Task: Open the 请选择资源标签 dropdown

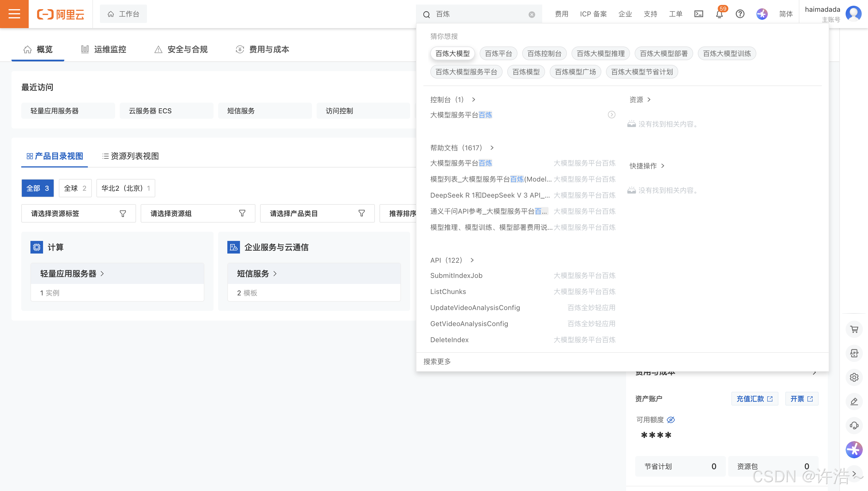Action: (78, 213)
